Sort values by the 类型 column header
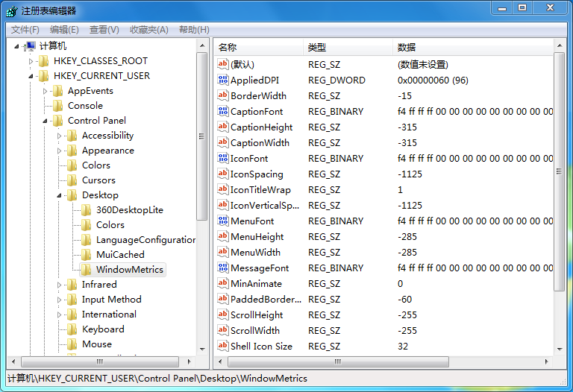573x392 pixels. pos(348,47)
